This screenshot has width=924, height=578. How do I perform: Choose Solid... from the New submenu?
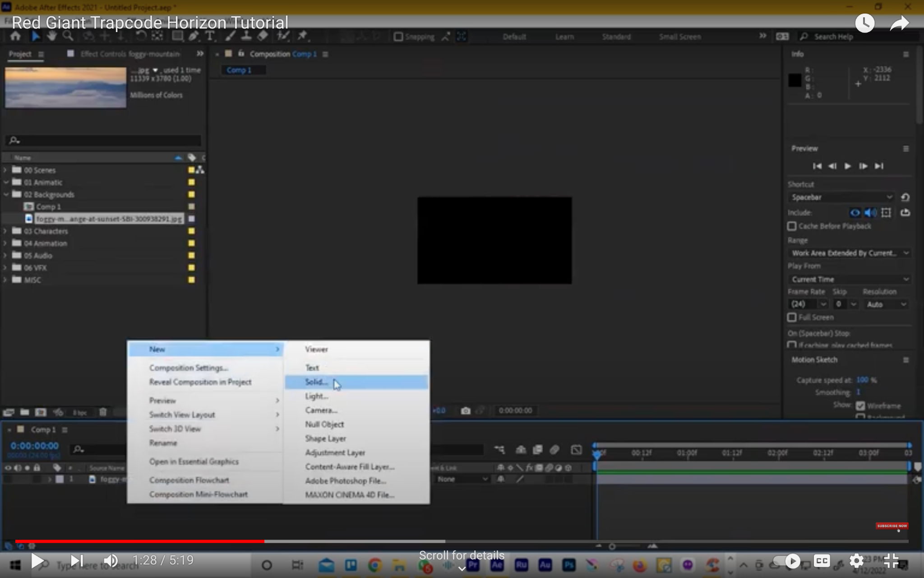pyautogui.click(x=316, y=382)
